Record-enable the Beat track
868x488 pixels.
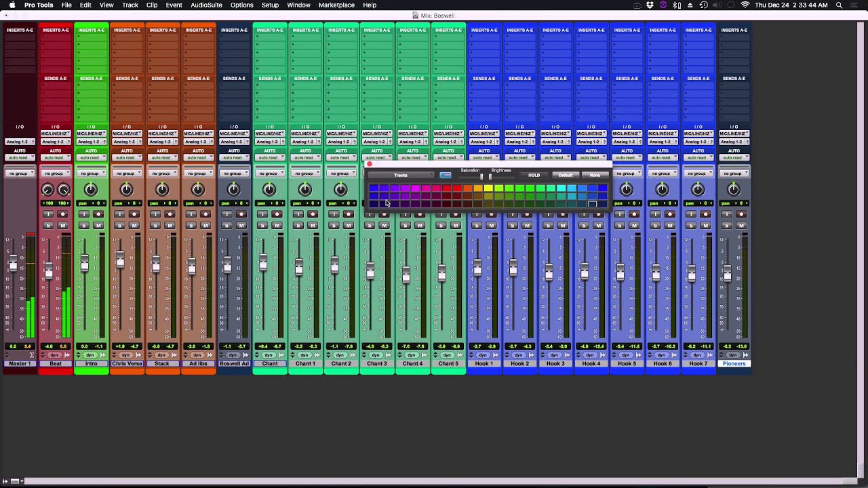tap(62, 214)
